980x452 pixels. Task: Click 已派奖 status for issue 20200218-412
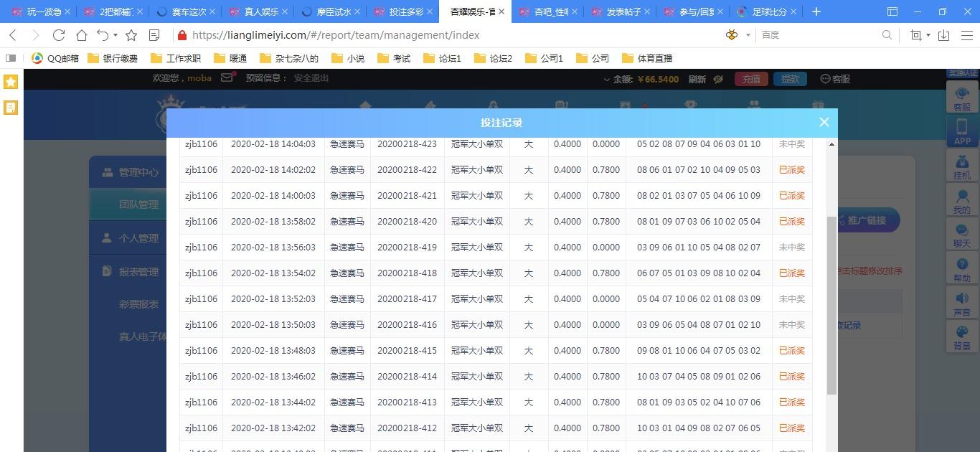[x=791, y=428]
